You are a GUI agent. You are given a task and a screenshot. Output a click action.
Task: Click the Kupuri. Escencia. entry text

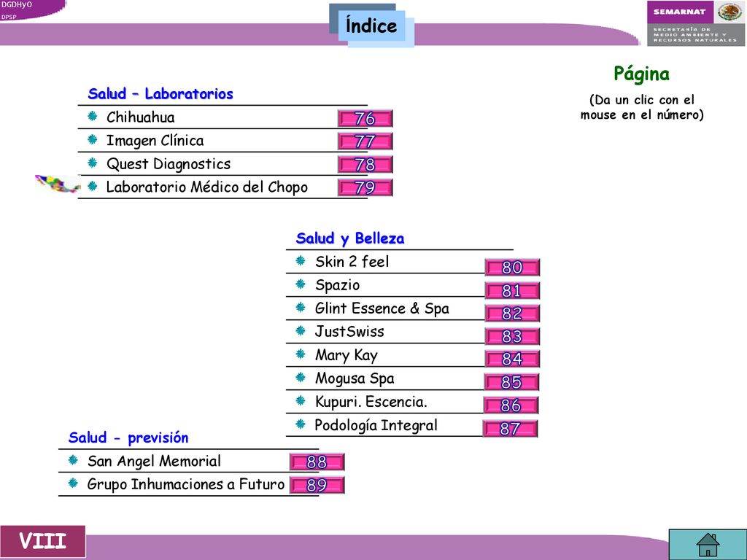[x=371, y=402]
